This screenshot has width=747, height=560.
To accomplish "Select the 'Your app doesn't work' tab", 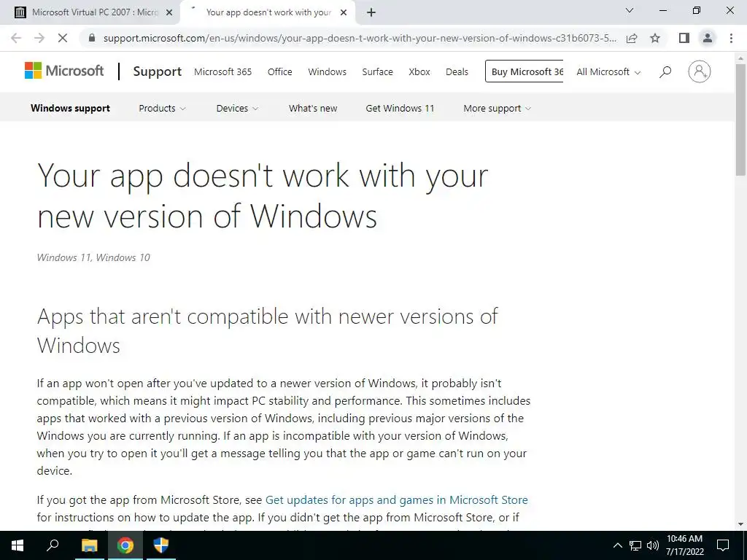I will tap(268, 12).
